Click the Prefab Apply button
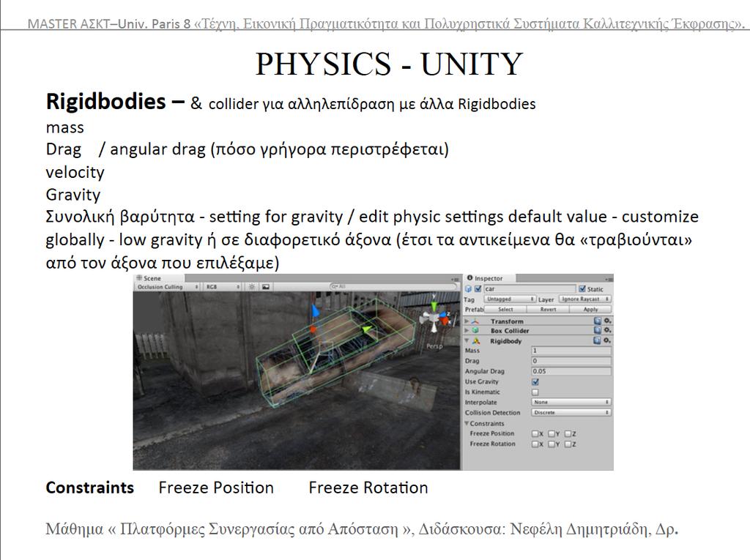 591,310
